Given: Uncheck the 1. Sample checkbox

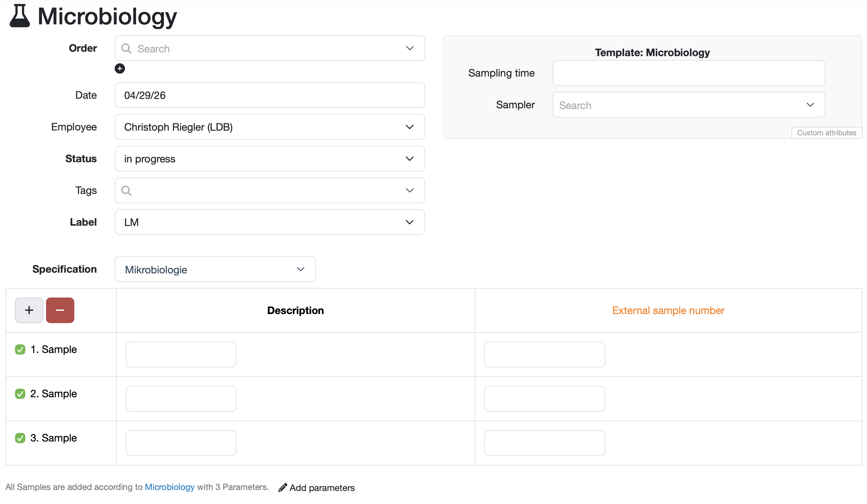Looking at the screenshot, I should click(20, 349).
